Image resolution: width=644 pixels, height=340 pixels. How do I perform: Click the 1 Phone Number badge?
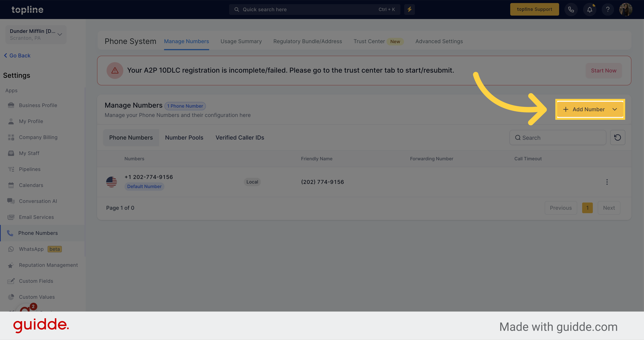click(x=185, y=106)
